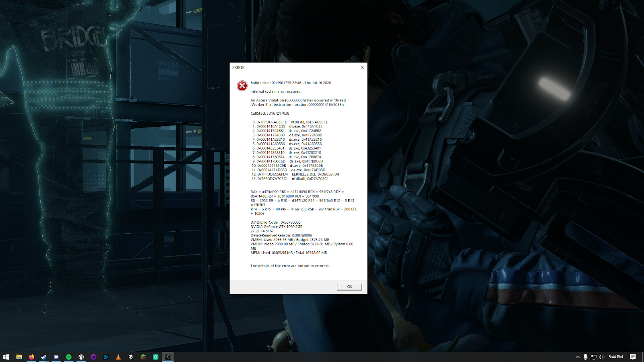
Task: Open File Explorer from the taskbar
Action: tap(19, 357)
